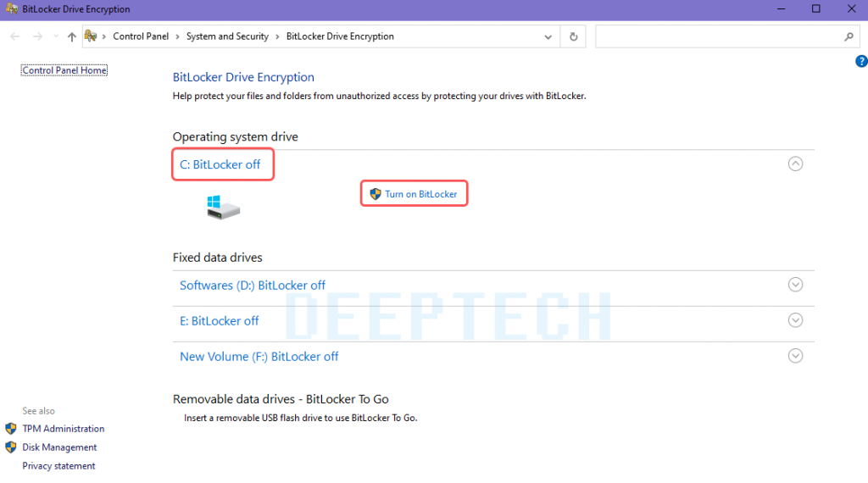Expand the Softwares (D:) drive chevron
The height and width of the screenshot is (483, 868).
click(795, 285)
